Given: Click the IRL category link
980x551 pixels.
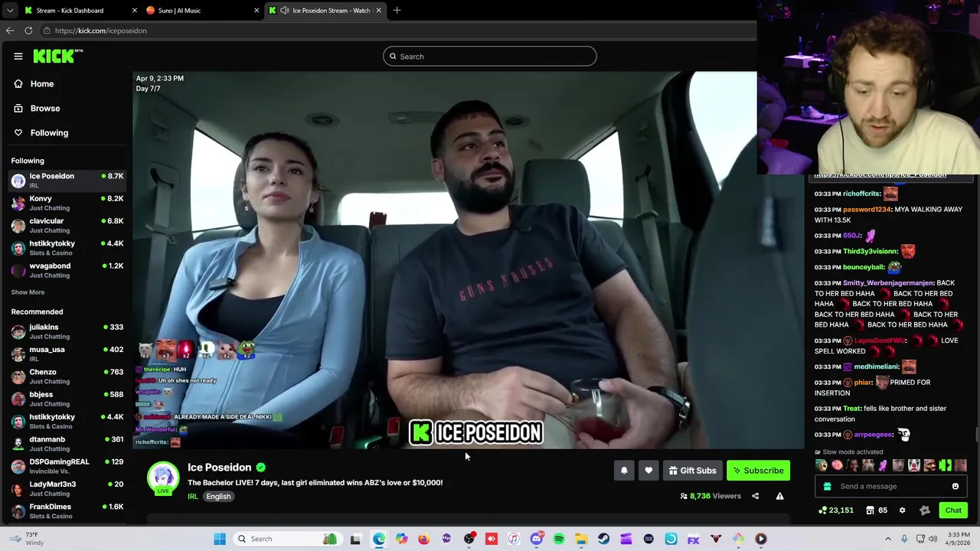Looking at the screenshot, I should (193, 497).
